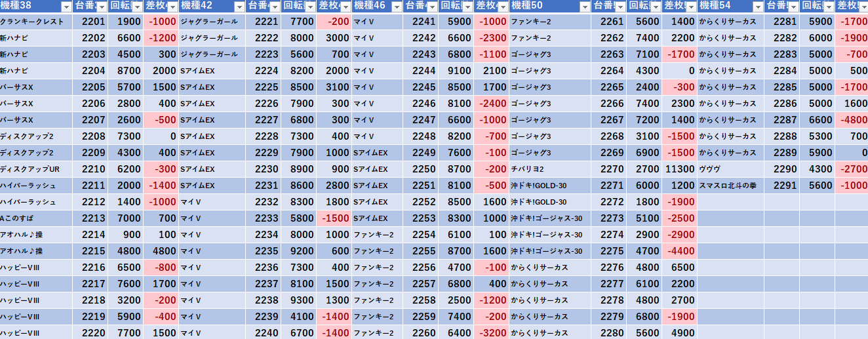Select the 9300 rotation cell for unit 2238
Image resolution: width=868 pixels, height=339 pixels.
point(298,300)
